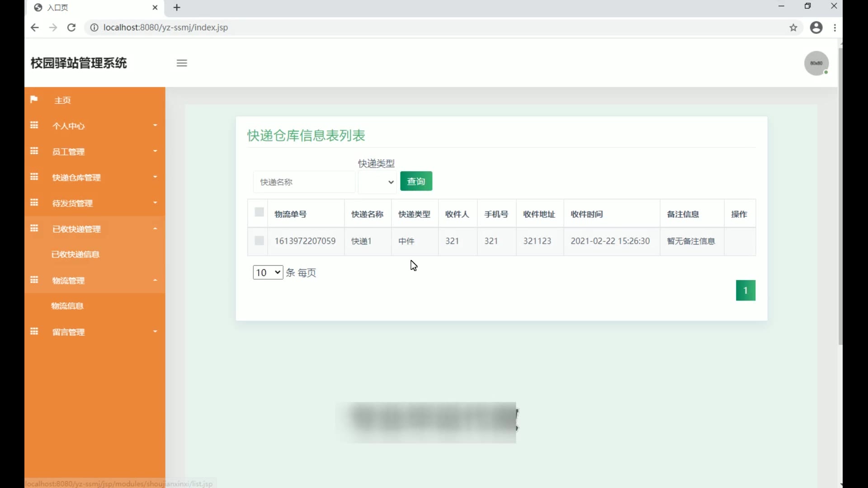Click grid icon beside 员工管理

click(x=34, y=151)
